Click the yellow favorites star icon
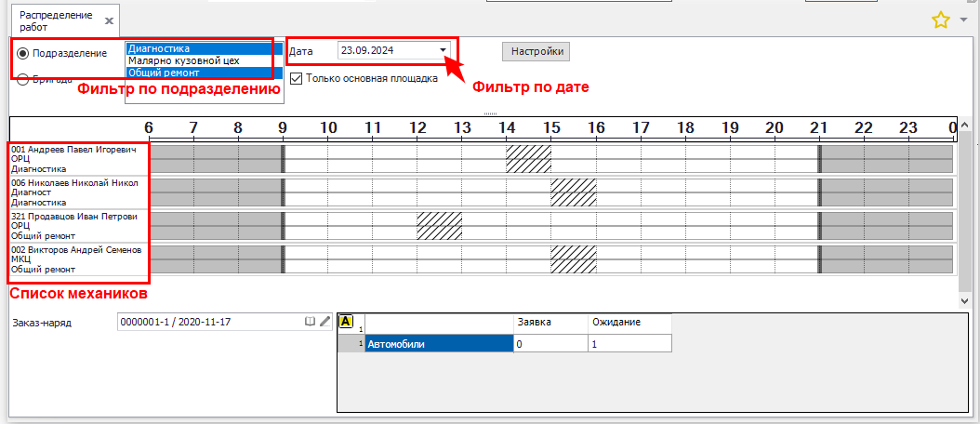The width and height of the screenshot is (980, 424). click(x=940, y=20)
